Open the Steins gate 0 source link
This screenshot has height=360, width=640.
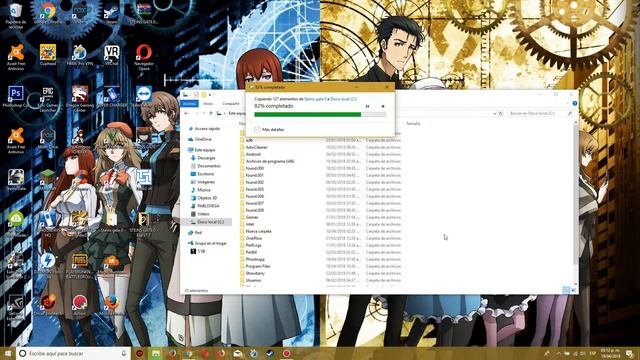point(315,99)
